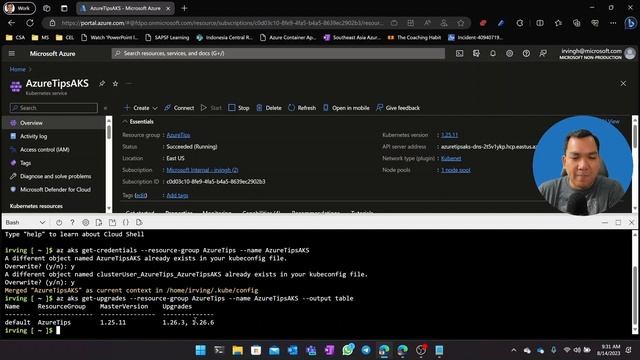Restart the Cloud Shell session
The height and width of the screenshot is (360, 640).
coord(59,222)
